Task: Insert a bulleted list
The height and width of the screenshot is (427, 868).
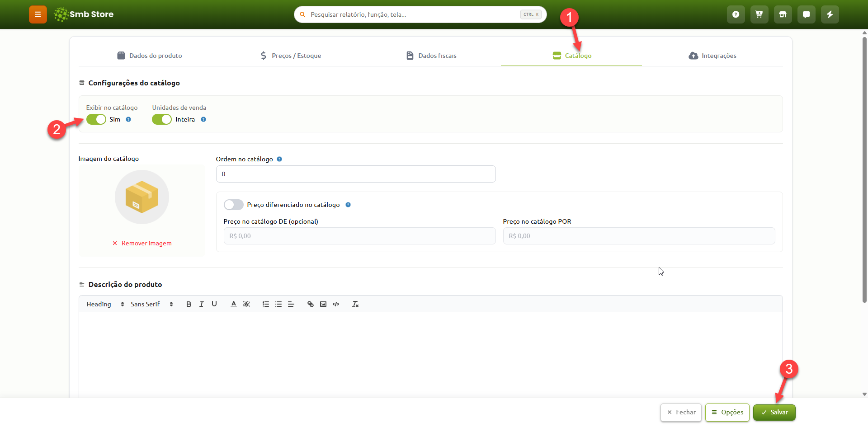Action: (x=278, y=304)
